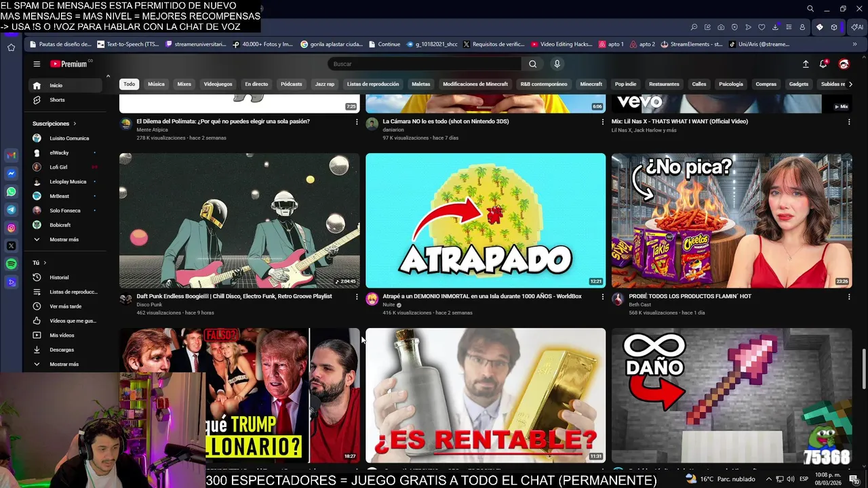Play the ¿ES RENTABLE? video thumbnail
Screen dimensions: 868x488
click(486, 395)
